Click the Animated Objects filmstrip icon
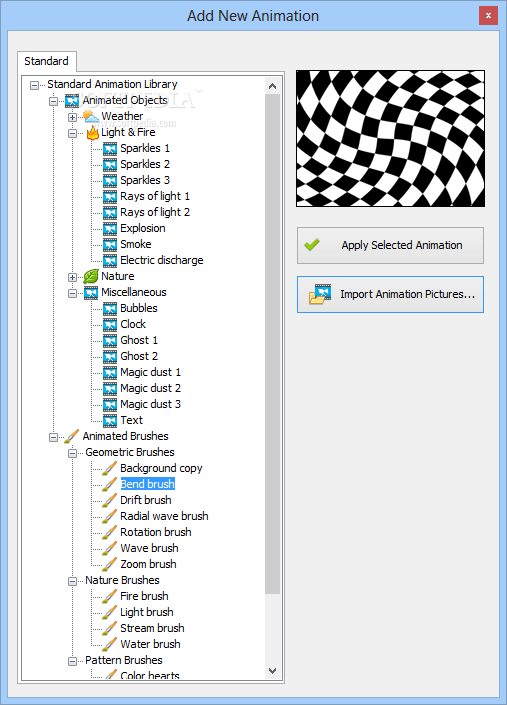This screenshot has height=705, width=507. tap(72, 101)
